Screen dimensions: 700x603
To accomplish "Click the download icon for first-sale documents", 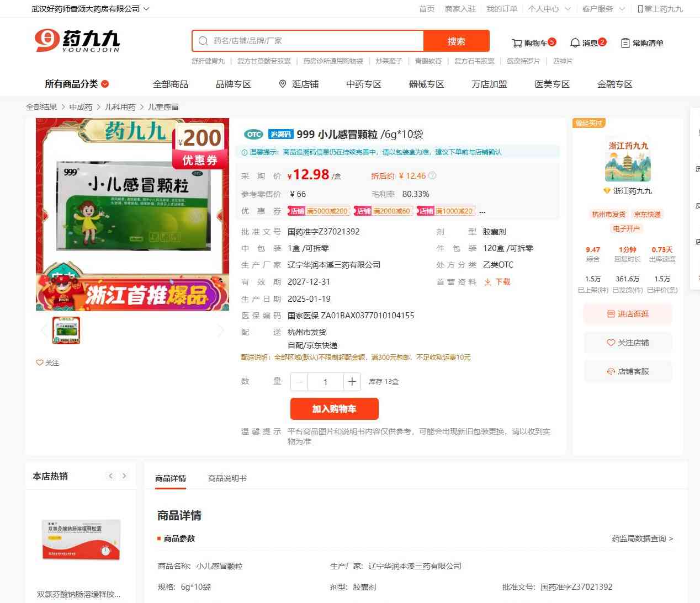I will pyautogui.click(x=487, y=282).
